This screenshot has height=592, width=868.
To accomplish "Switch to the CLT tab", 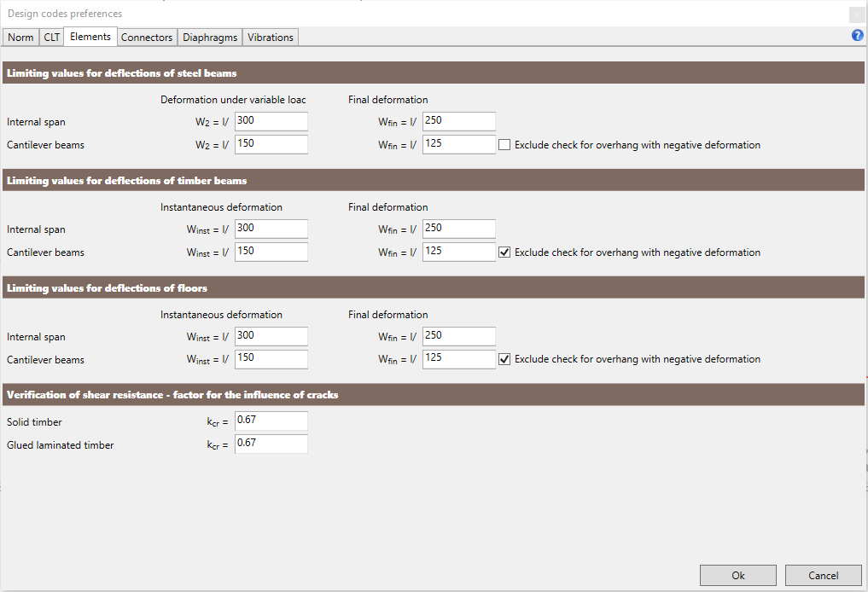I will [51, 37].
